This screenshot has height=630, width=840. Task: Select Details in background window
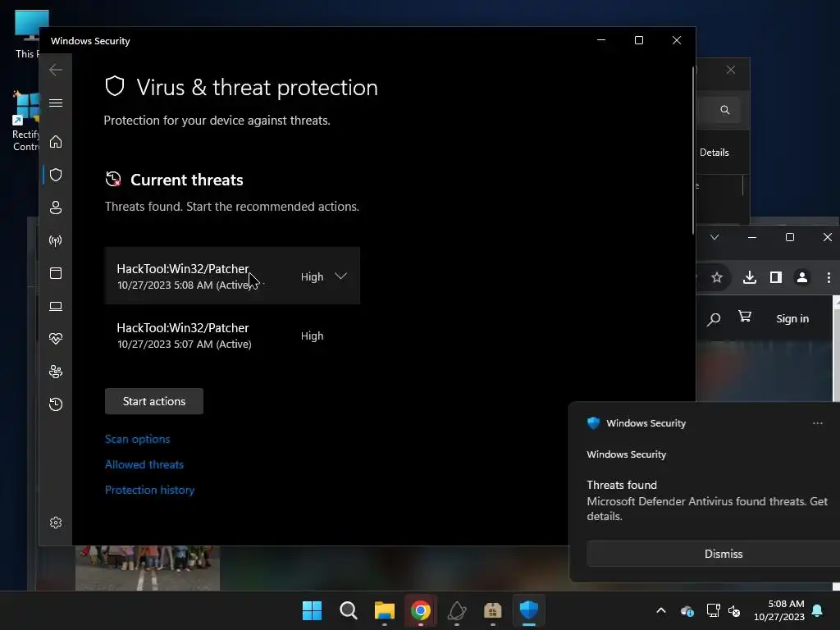pos(714,152)
